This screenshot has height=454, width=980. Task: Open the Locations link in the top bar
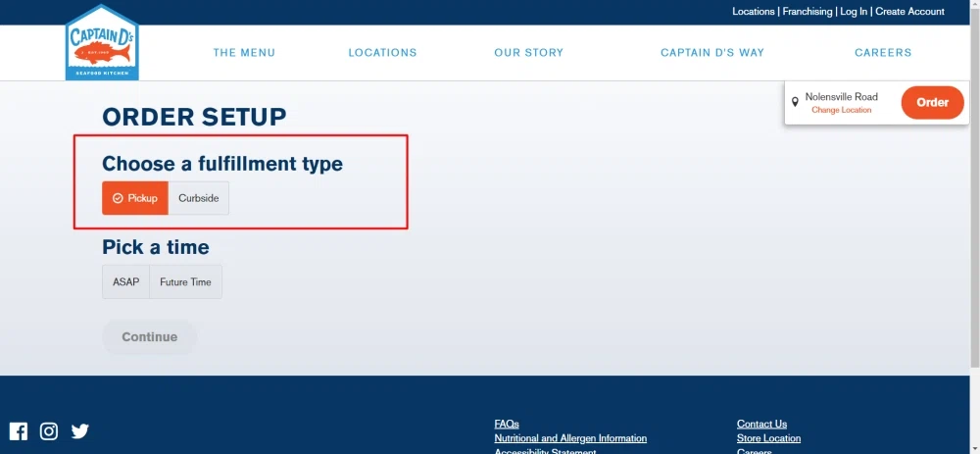[753, 11]
